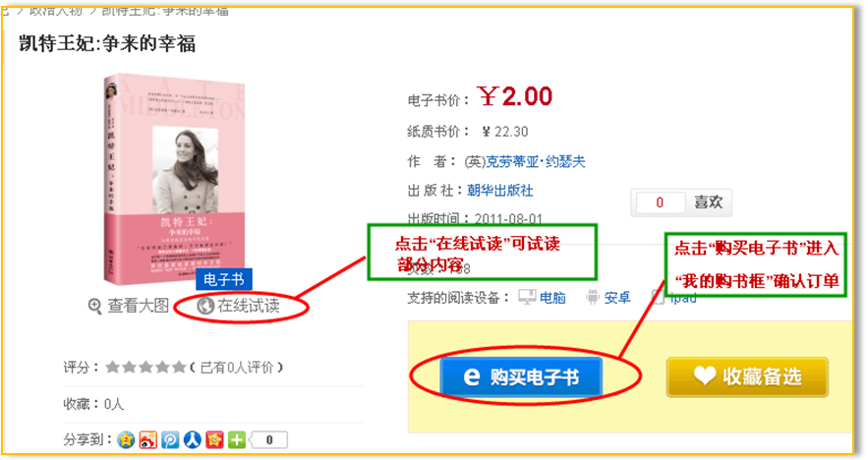Viewport: 868px width, 460px height.
Task: Click magnifier icon beside 查看大图
Action: tap(95, 306)
